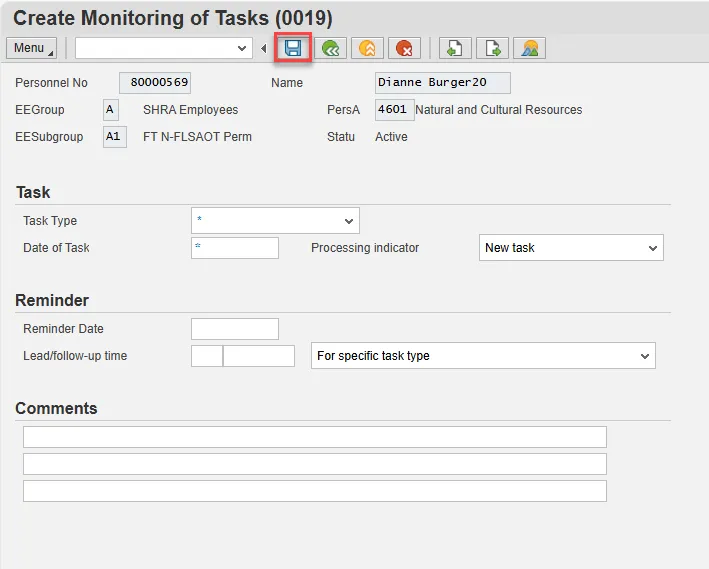Go to previous record icon
Viewport: 709px width, 569px height.
tap(455, 48)
